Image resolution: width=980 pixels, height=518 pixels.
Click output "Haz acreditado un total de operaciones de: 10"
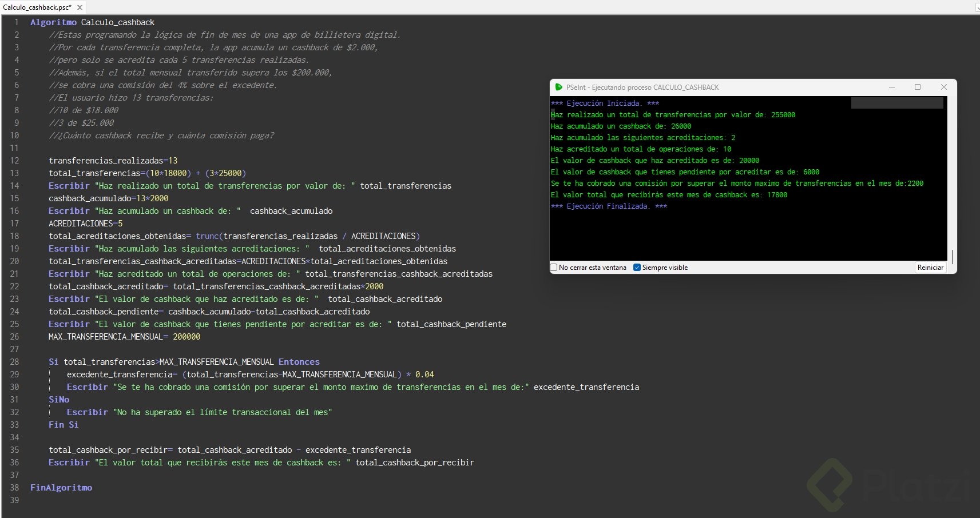(641, 149)
